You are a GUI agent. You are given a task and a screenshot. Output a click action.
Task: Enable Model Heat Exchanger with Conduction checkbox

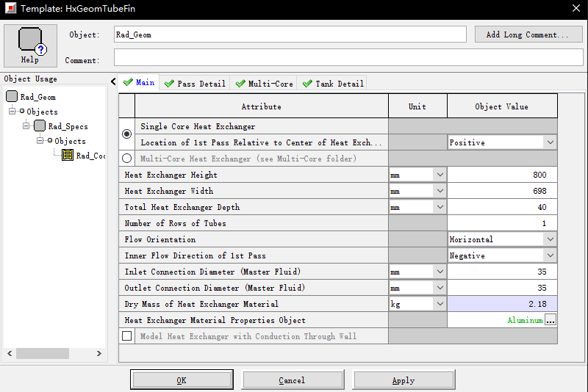click(x=127, y=336)
